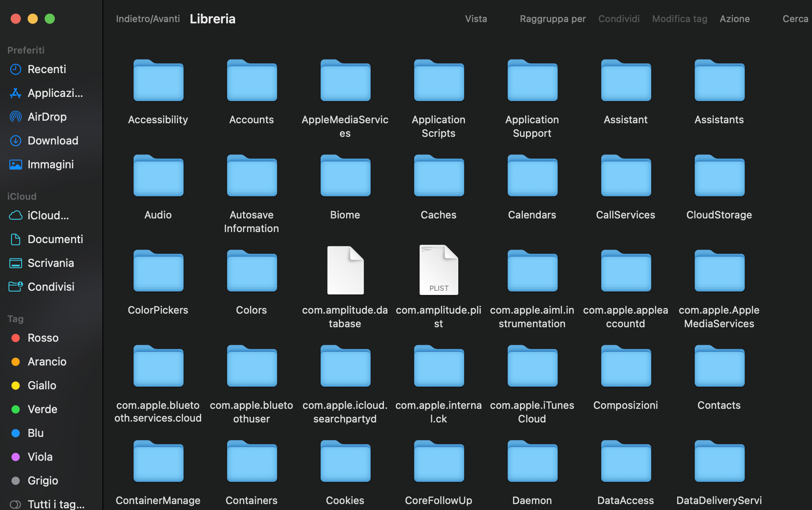Select the Rosso tag swatch

click(43, 338)
